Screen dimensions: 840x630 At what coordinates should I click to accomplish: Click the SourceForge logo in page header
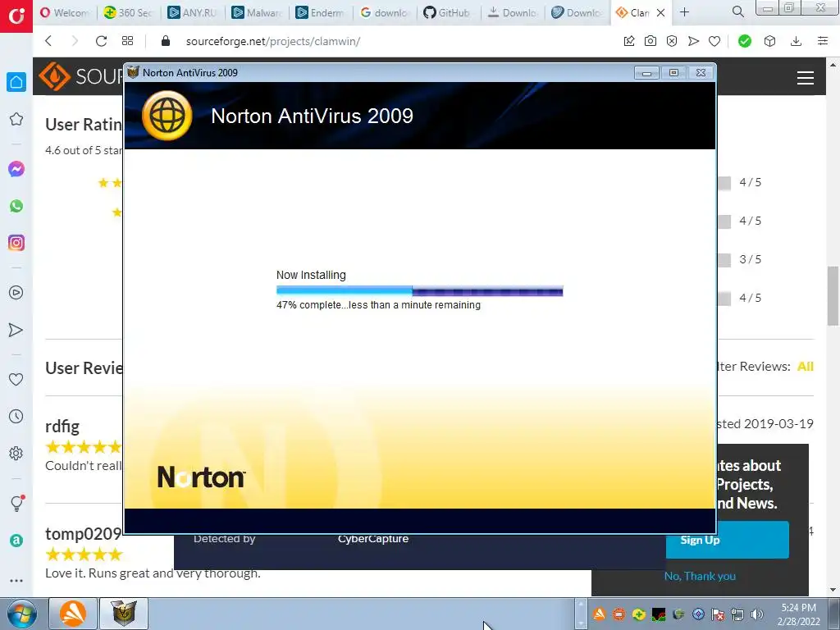pyautogui.click(x=80, y=76)
